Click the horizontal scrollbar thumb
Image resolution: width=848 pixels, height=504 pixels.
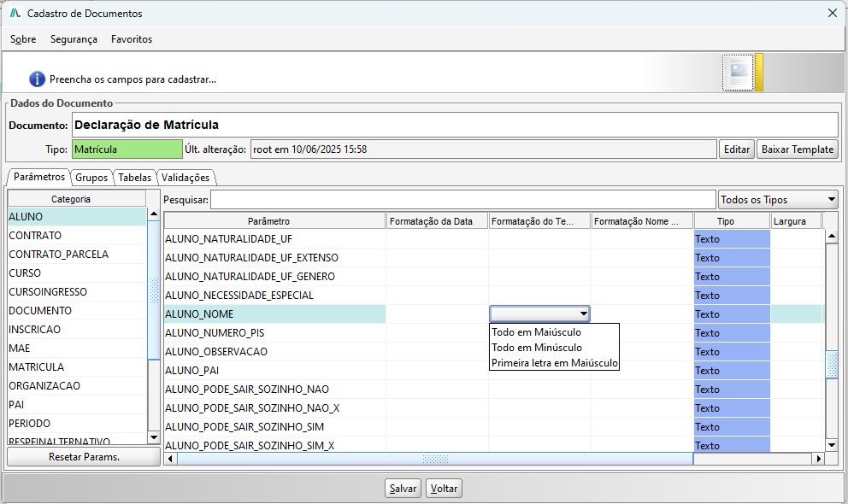tap(435, 459)
